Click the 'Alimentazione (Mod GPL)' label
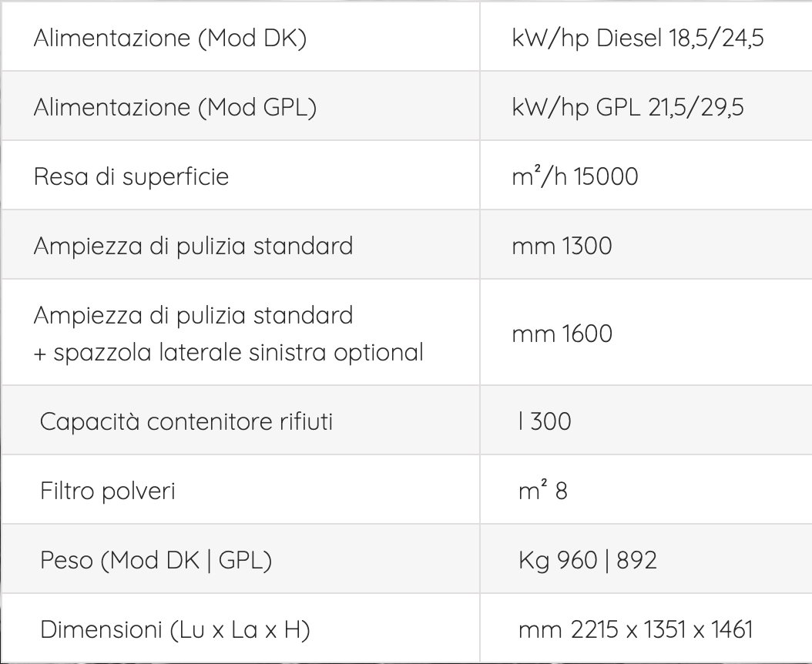The image size is (812, 664). point(175,108)
